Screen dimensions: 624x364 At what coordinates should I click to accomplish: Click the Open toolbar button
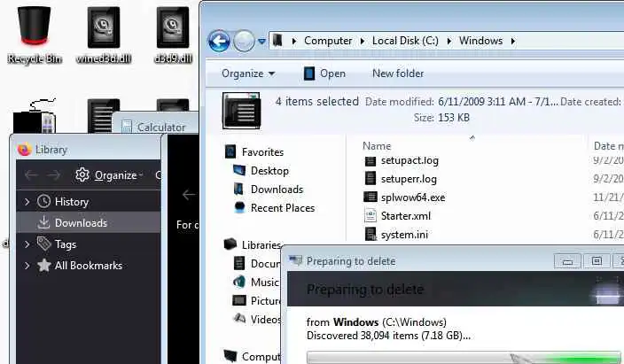(324, 74)
